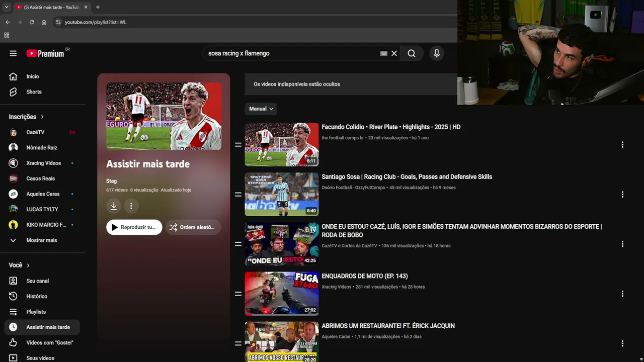
Task: Open the apps grid in bookmarks bar
Action: pos(7,35)
